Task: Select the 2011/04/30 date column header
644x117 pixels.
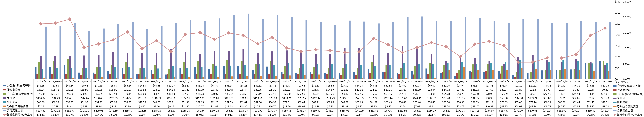Action: tap(41, 82)
